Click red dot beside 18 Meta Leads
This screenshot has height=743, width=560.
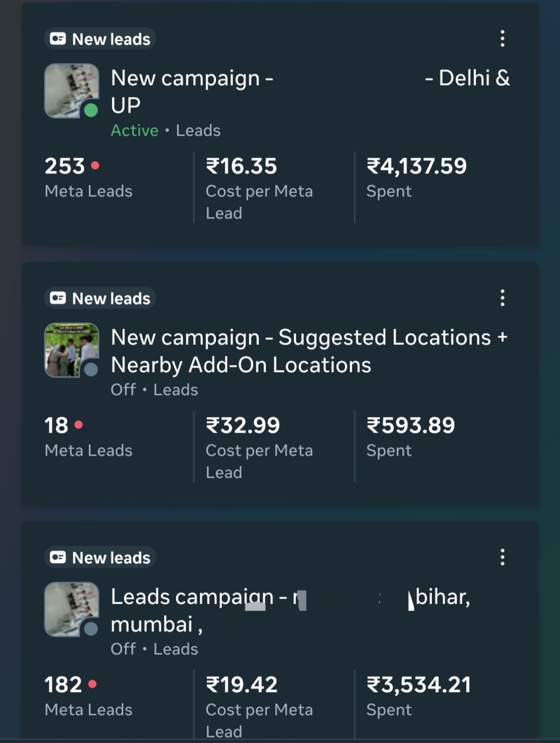point(78,424)
